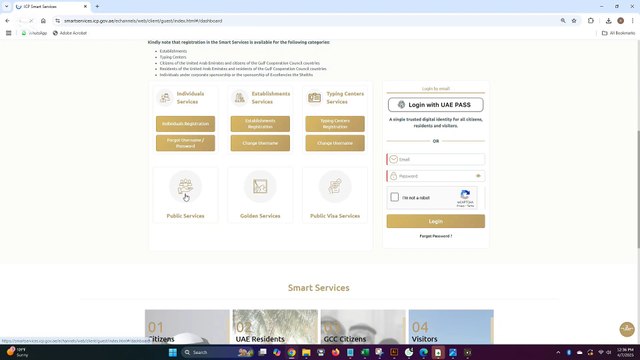Click the Password input field
The image size is (640, 360).
[x=436, y=176]
